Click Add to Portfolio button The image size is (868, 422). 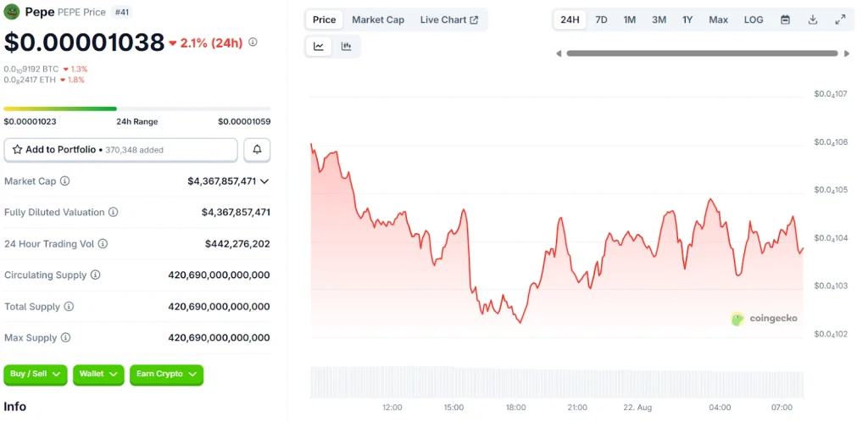click(120, 149)
